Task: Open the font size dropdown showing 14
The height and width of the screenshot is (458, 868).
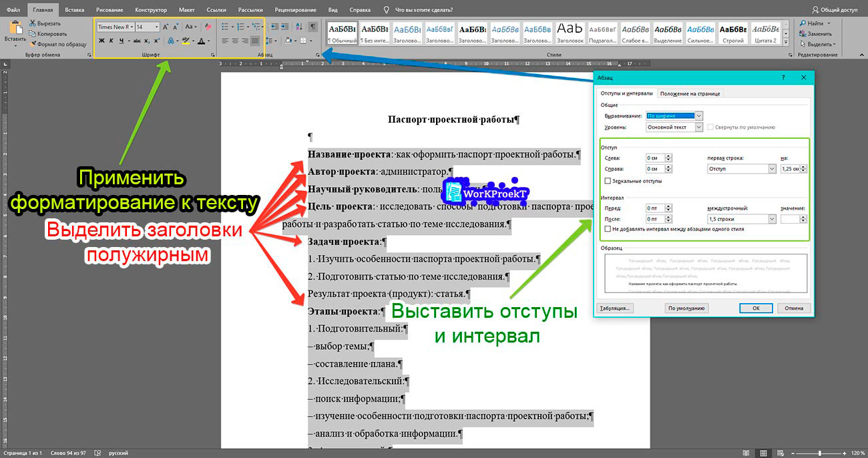Action: pyautogui.click(x=156, y=26)
